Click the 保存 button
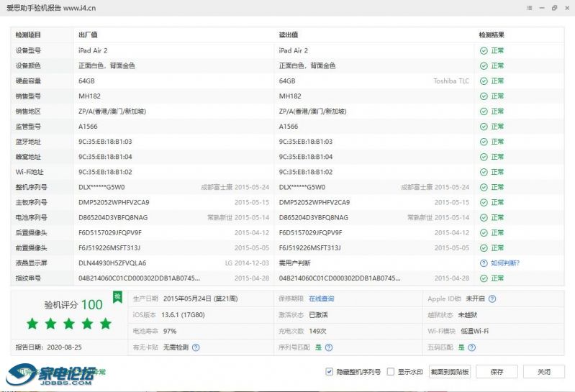This screenshot has height=392, width=575. pyautogui.click(x=497, y=372)
